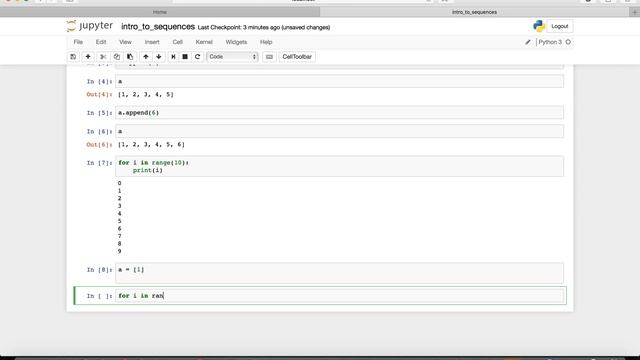
Task: Open the Widgets menu
Action: click(x=236, y=42)
